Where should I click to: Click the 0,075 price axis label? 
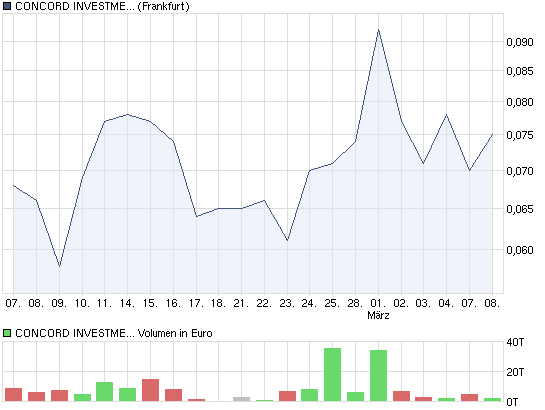tap(520, 135)
